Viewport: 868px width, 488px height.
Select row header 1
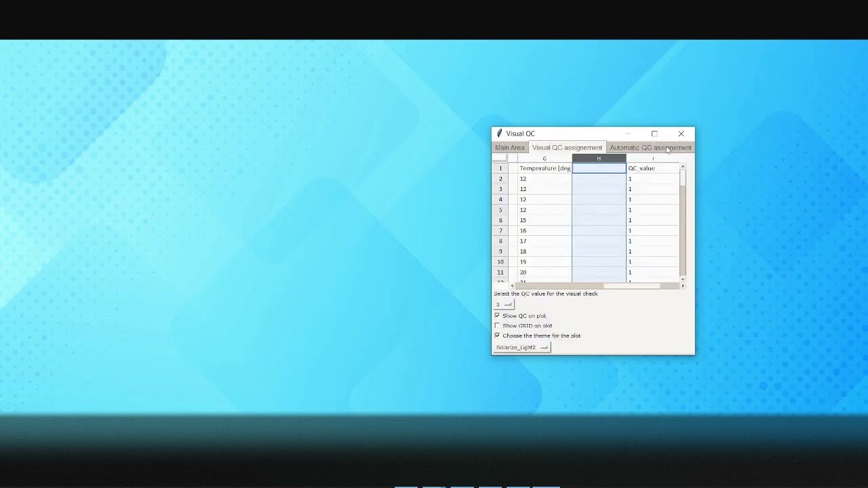pos(500,168)
